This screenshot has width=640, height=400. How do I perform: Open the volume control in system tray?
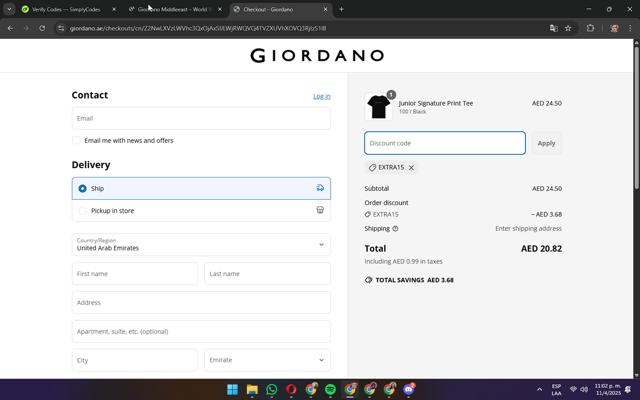pyautogui.click(x=584, y=389)
